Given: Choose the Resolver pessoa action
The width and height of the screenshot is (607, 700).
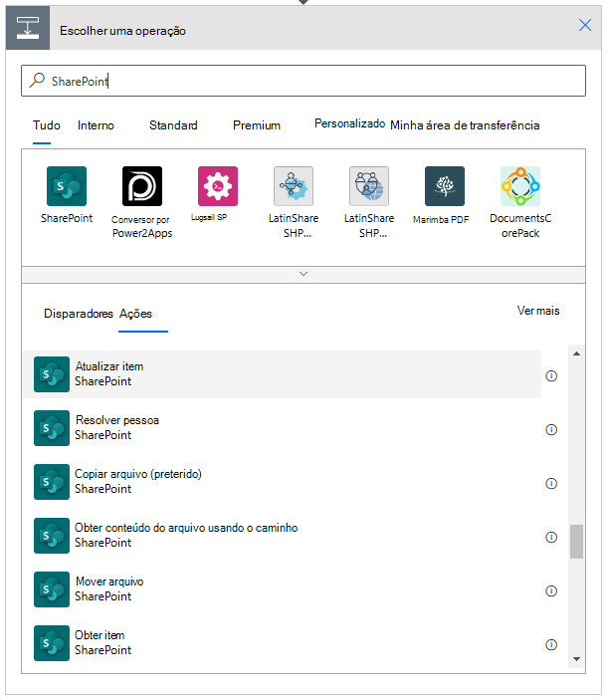Looking at the screenshot, I should click(282, 428).
